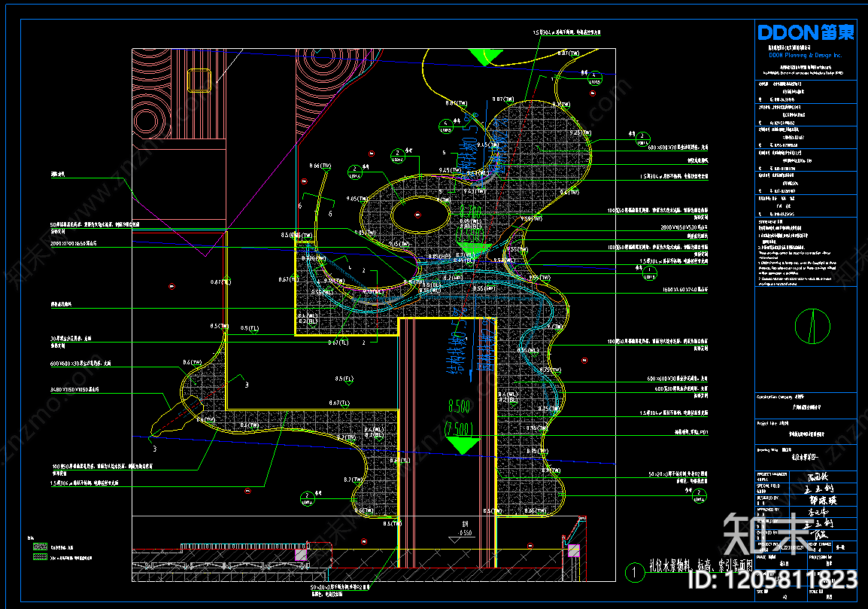Click the "DESIGNED BY" label

[767, 498]
